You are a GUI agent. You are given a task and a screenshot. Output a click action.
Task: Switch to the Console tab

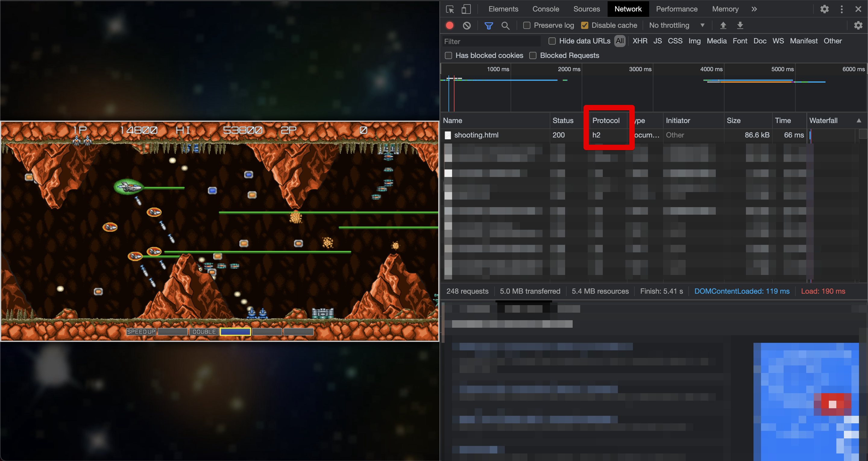[x=546, y=9]
